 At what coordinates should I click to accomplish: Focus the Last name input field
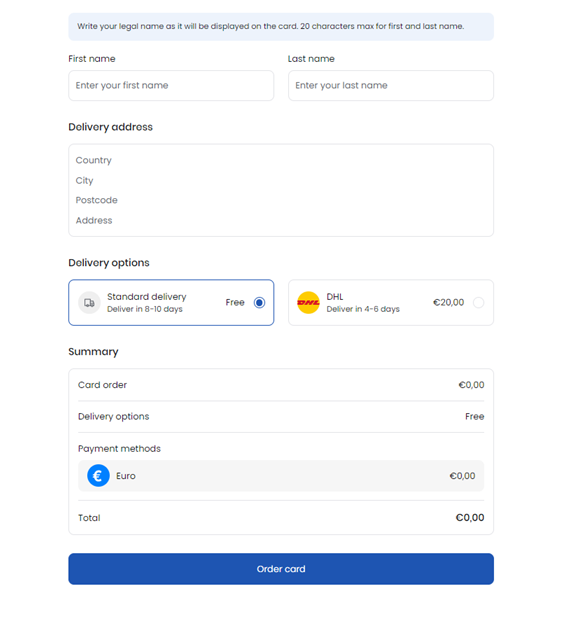coord(391,85)
